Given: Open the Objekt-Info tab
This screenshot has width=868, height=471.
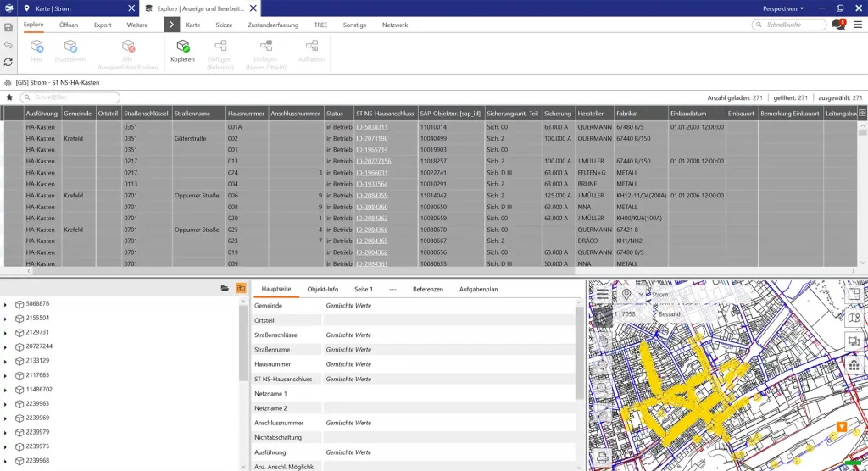Looking at the screenshot, I should click(322, 289).
